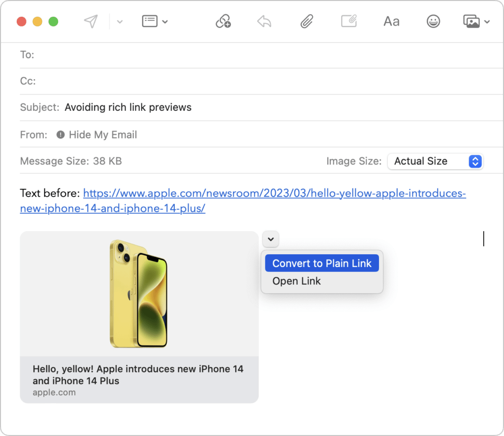
Task: Click the To: recipient field
Action: click(266, 55)
